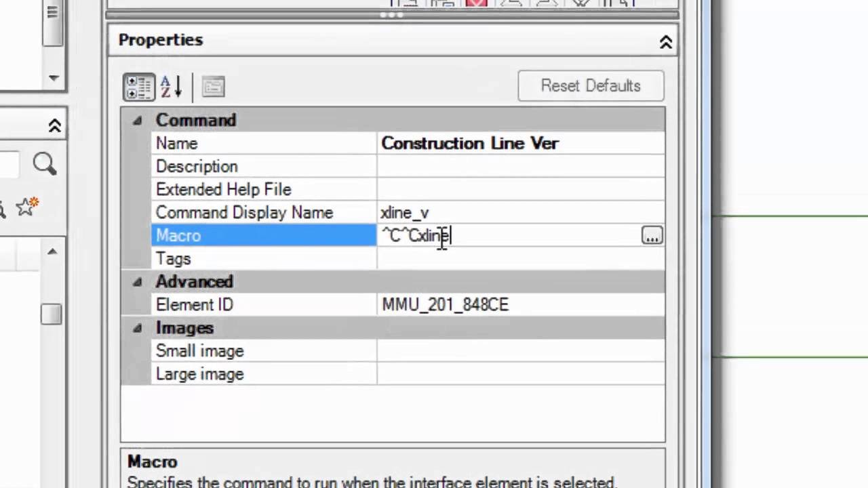
Task: Click the lower left list scrollbar thumb
Action: click(51, 314)
